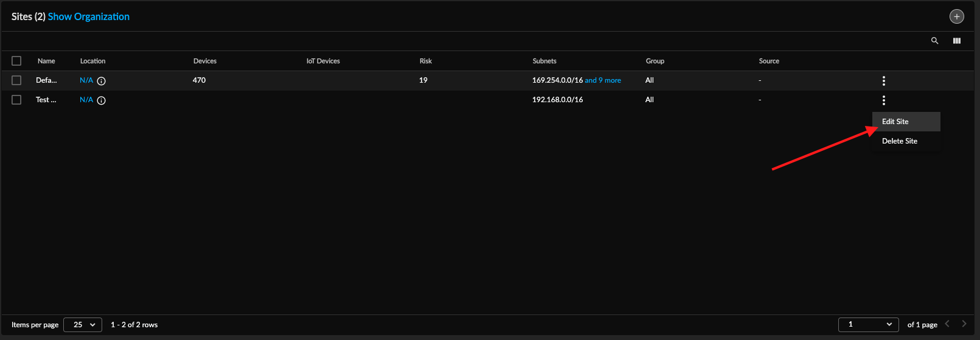The height and width of the screenshot is (340, 980).
Task: Toggle the select-all header checkbox
Action: pos(16,61)
